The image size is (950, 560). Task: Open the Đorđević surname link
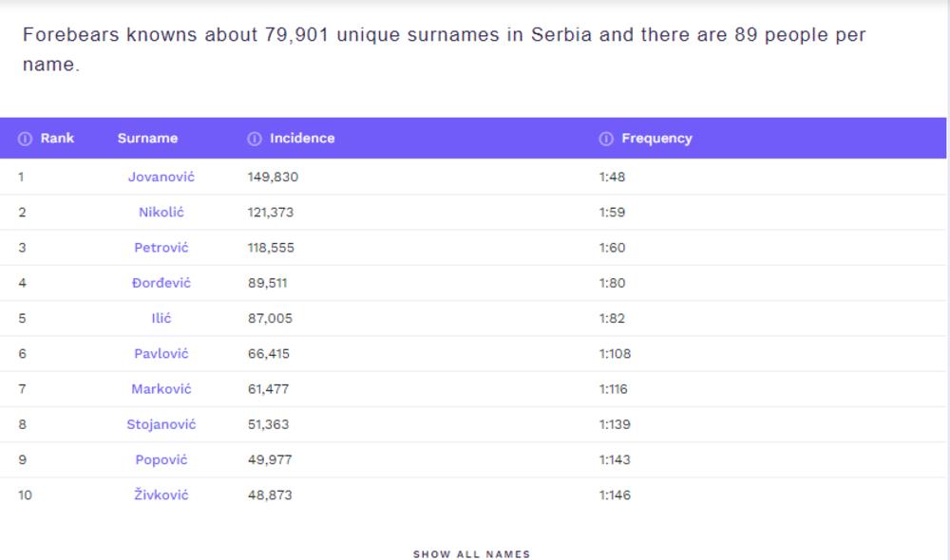point(161,283)
